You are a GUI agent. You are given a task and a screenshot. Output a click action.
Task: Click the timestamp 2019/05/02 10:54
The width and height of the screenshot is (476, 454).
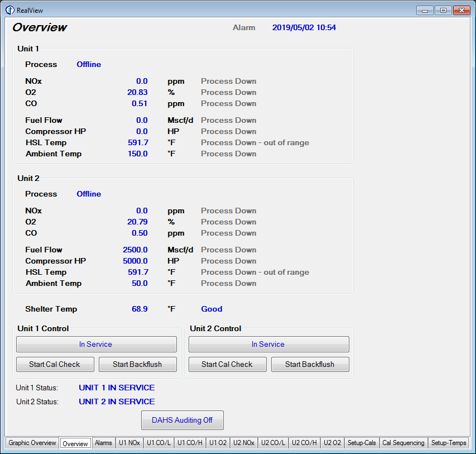[304, 28]
